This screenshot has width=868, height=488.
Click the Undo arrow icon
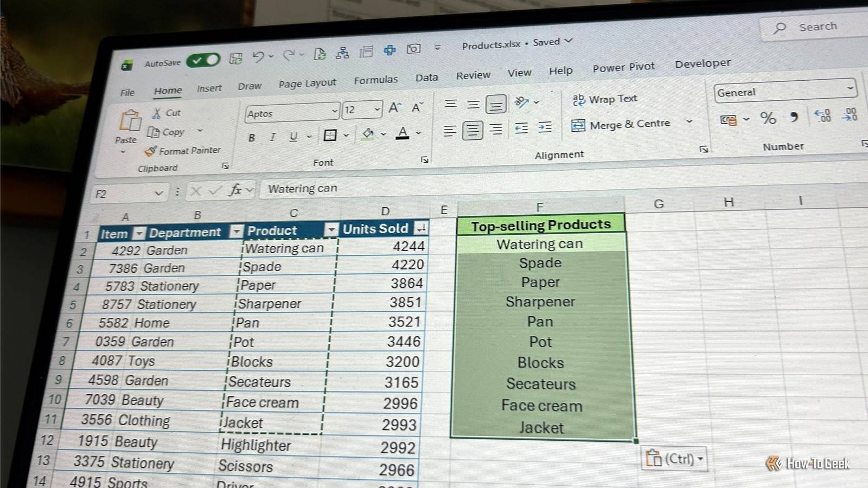[x=258, y=57]
